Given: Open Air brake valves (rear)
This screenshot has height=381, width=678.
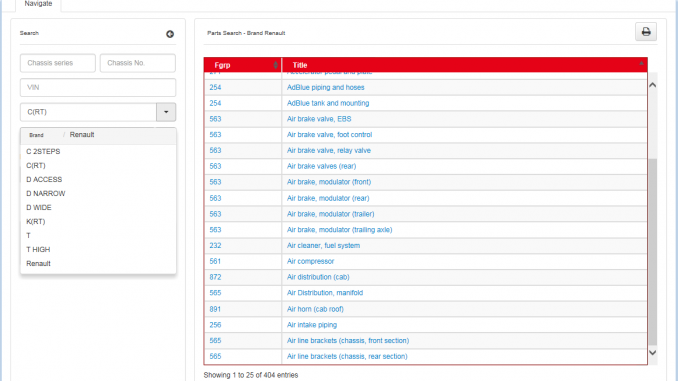Looking at the screenshot, I should point(322,166).
